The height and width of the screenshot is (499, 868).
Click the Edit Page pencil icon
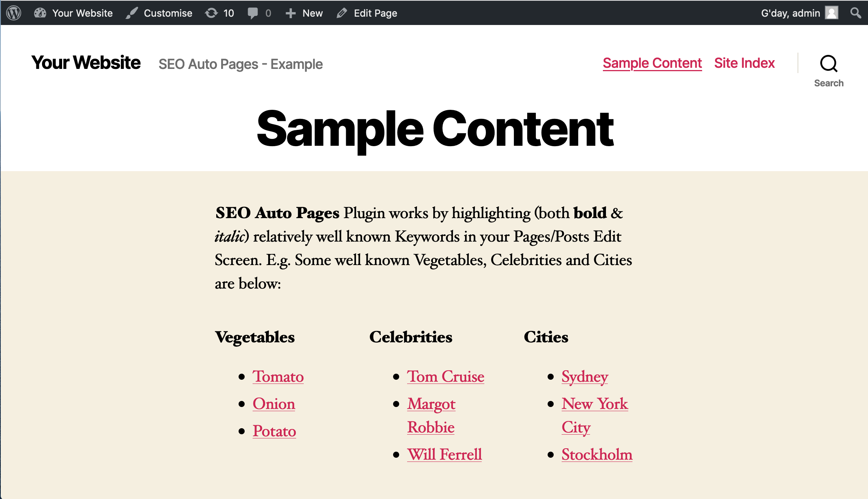pyautogui.click(x=342, y=13)
